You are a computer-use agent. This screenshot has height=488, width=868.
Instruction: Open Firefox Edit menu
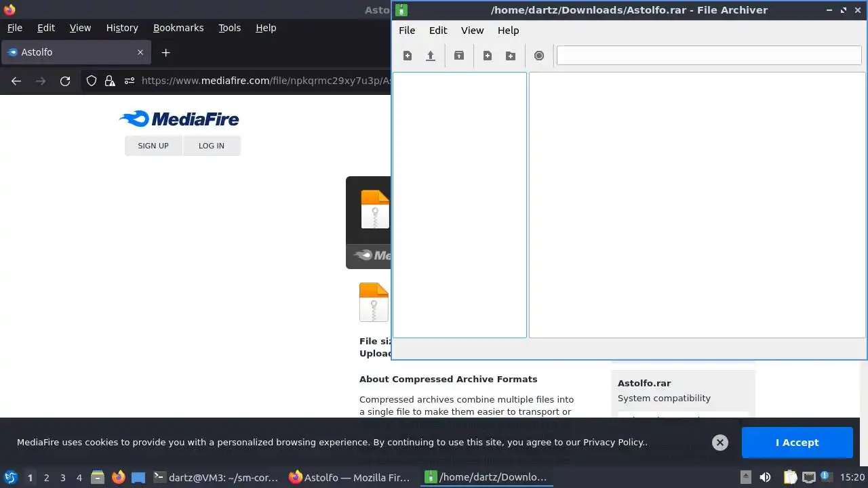tap(46, 28)
